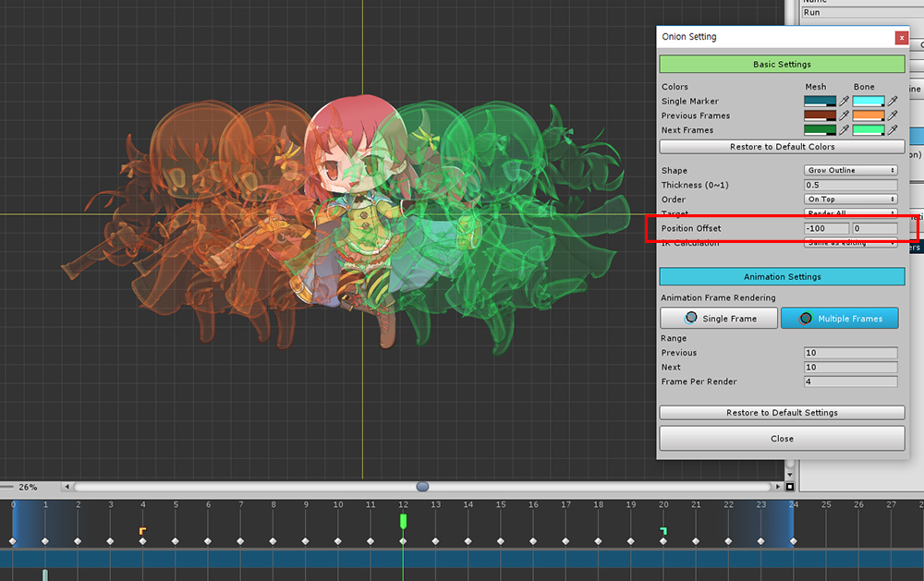Open Next Frames mesh color swatch

[x=821, y=129]
